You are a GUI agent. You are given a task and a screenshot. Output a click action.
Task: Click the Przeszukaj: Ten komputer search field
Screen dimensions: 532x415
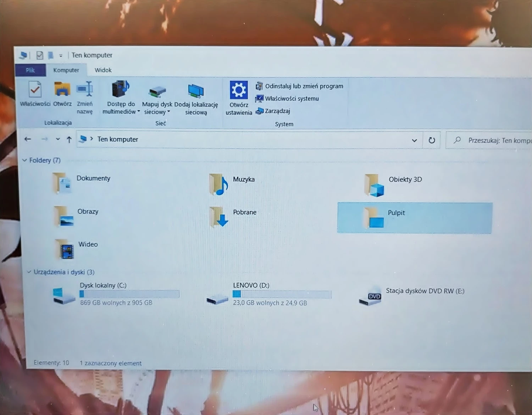coord(497,140)
